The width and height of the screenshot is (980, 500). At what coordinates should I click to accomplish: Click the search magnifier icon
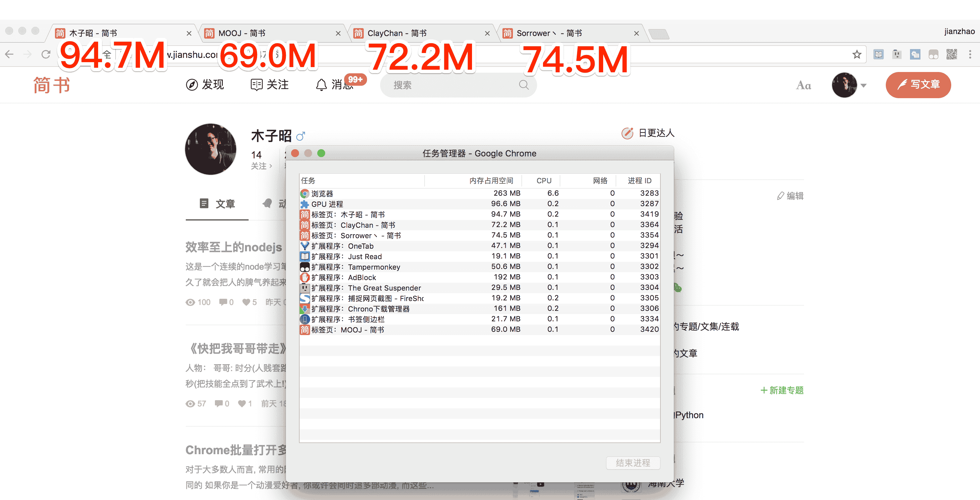(523, 85)
